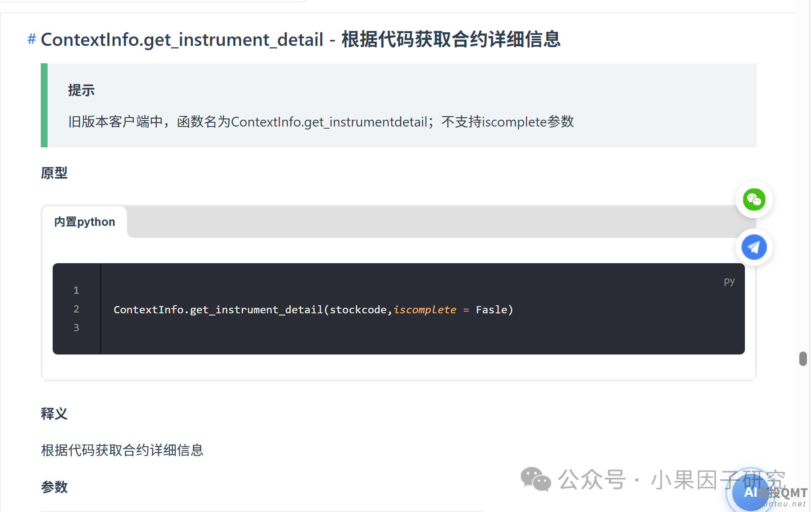Click the ContextInfo.get_instrument_detail heading title
This screenshot has height=512, width=812.
[x=301, y=39]
